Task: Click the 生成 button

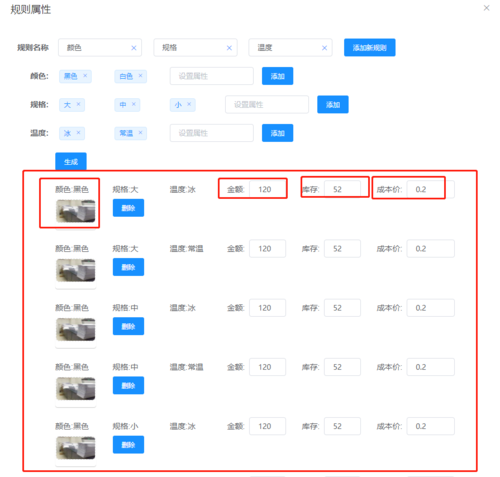Action: [71, 162]
